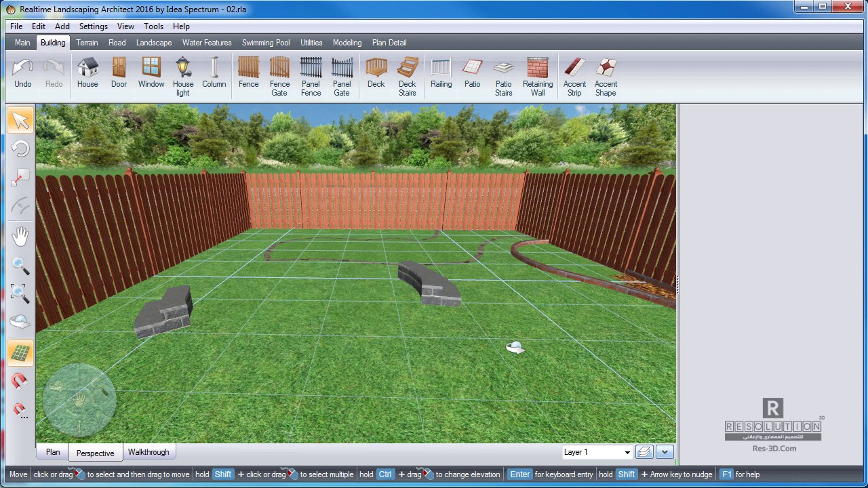868x488 pixels.
Task: Add an Accent Strip
Action: (575, 77)
